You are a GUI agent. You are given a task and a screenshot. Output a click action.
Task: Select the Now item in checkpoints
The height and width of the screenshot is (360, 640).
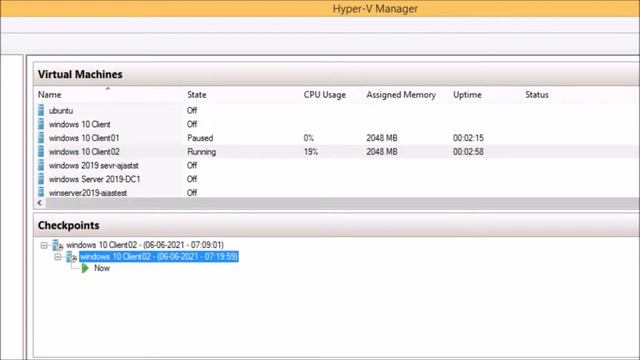pyautogui.click(x=102, y=268)
